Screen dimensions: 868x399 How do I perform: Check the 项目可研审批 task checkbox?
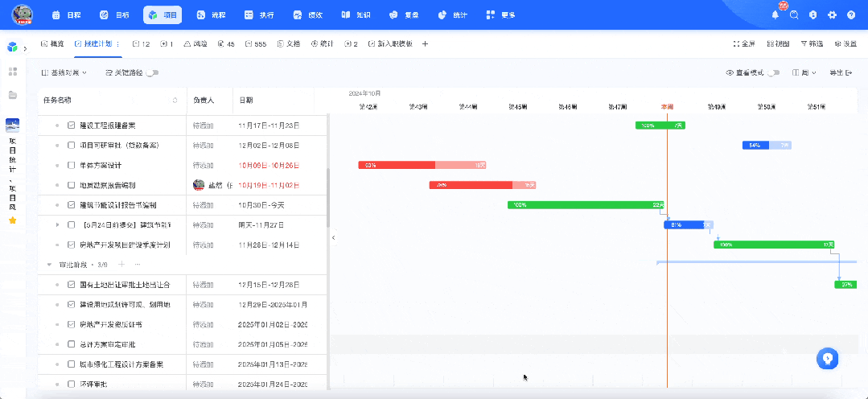pyautogui.click(x=71, y=146)
